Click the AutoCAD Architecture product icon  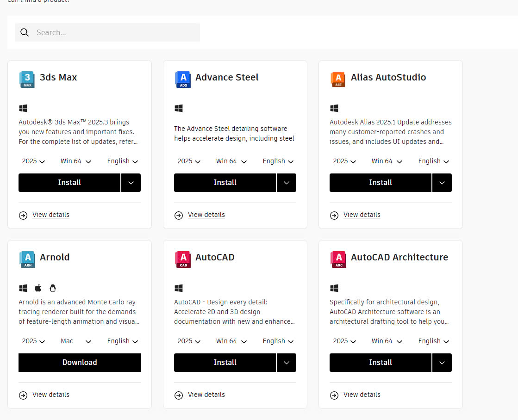click(338, 259)
